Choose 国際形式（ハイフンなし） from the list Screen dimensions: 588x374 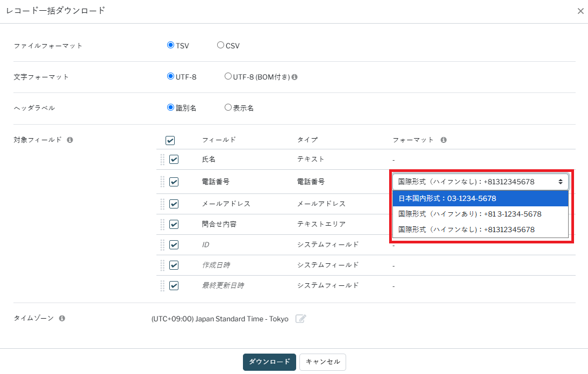point(480,229)
